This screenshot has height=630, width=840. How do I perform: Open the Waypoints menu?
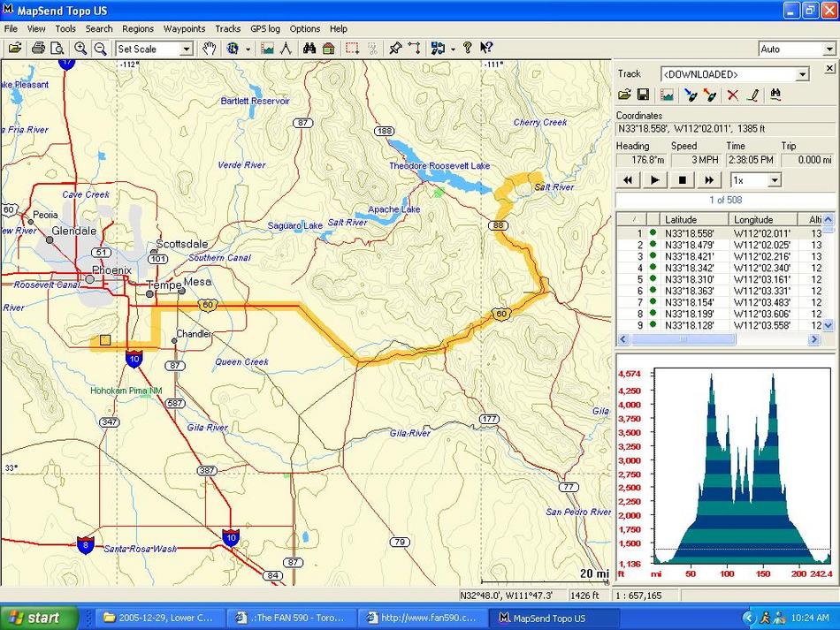coord(184,29)
